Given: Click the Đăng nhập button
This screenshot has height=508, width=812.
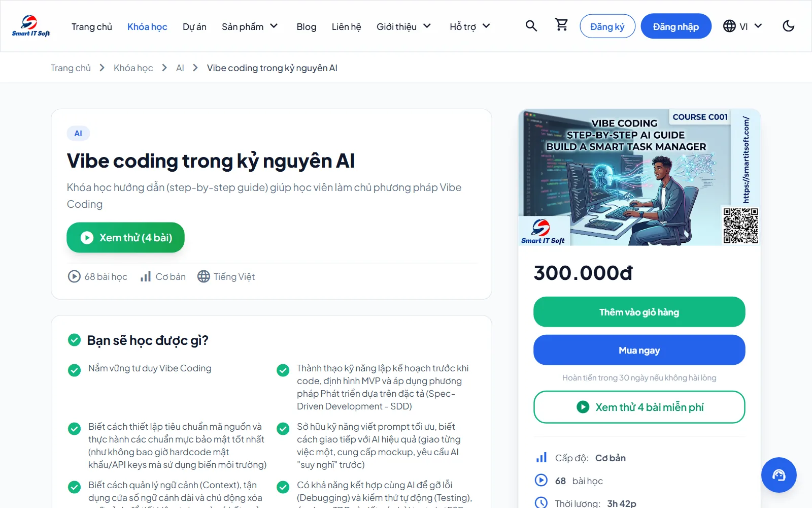Looking at the screenshot, I should tap(676, 26).
